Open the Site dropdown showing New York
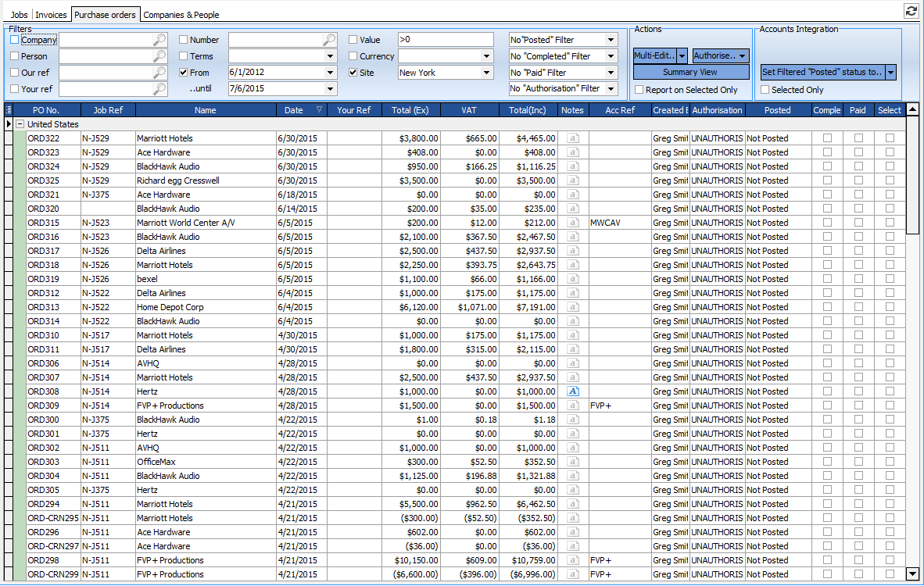The height and width of the screenshot is (586, 924). (x=486, y=73)
